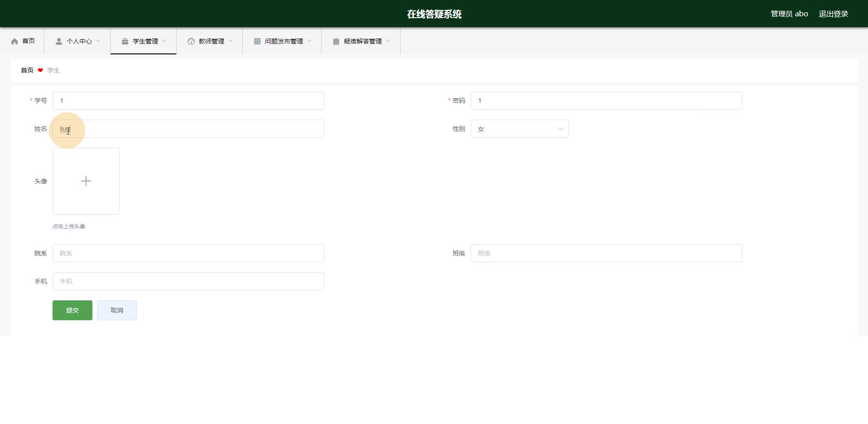Cancel the form with 取消 button
Screen dimensions: 868x424
[x=117, y=310]
